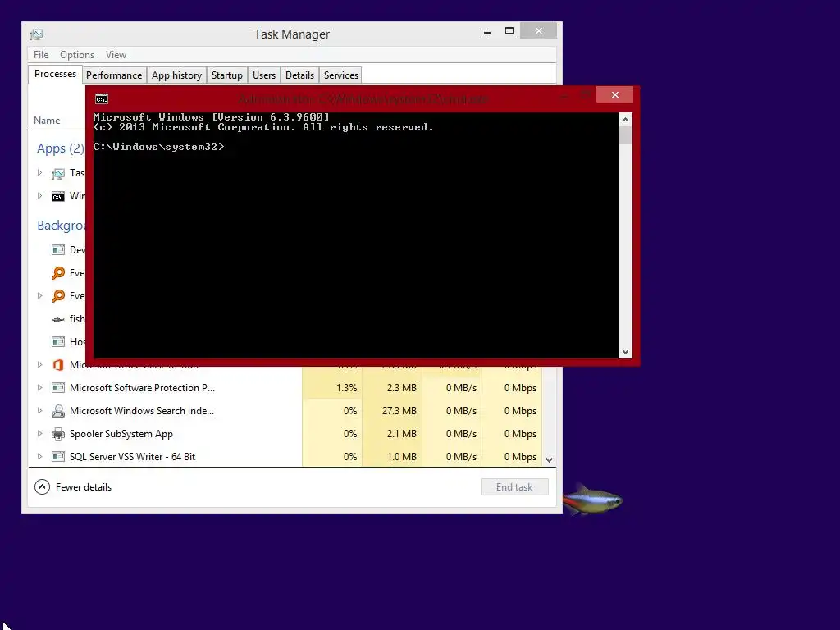Click the Command Prompt scroll down arrow
This screenshot has width=840, height=630.
[625, 352]
